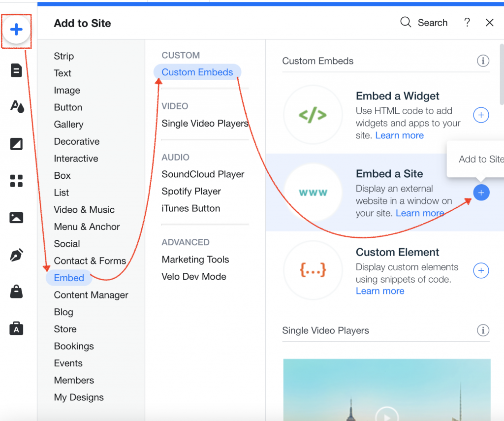
Task: Click the Search magnifier in the Add panel
Action: [405, 22]
